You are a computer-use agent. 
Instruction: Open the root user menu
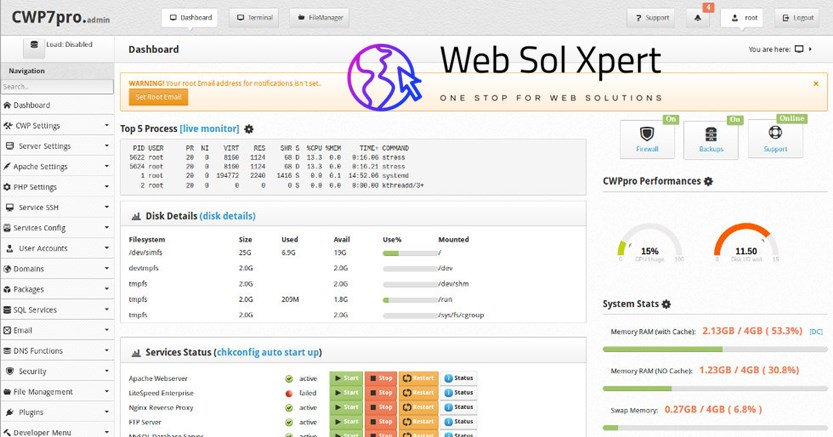(744, 18)
